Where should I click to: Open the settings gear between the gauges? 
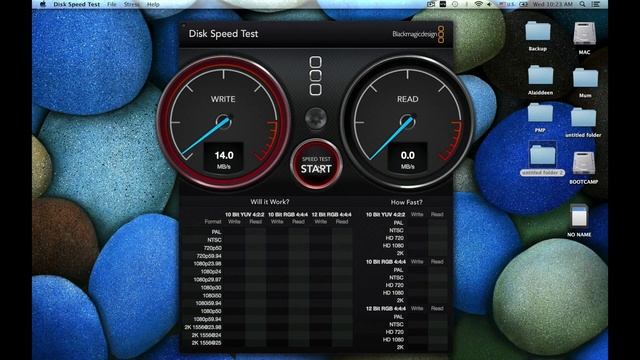316,118
